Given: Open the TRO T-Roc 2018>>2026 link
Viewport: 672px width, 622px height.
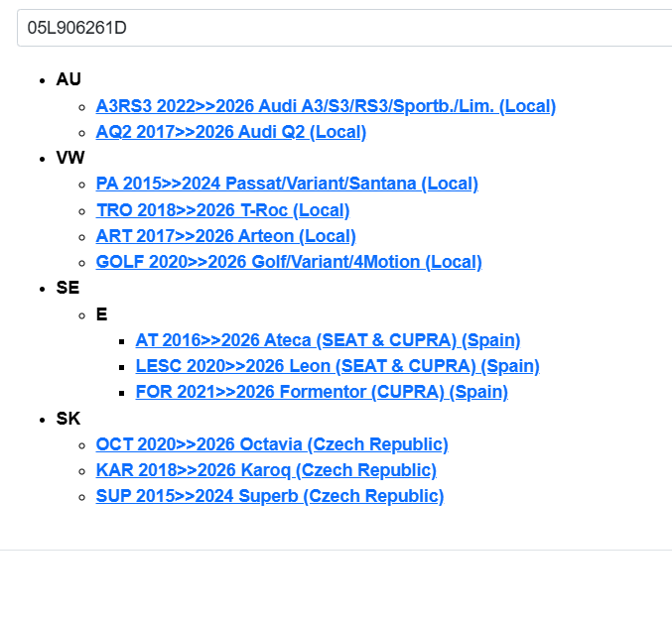Looking at the screenshot, I should (x=222, y=210).
